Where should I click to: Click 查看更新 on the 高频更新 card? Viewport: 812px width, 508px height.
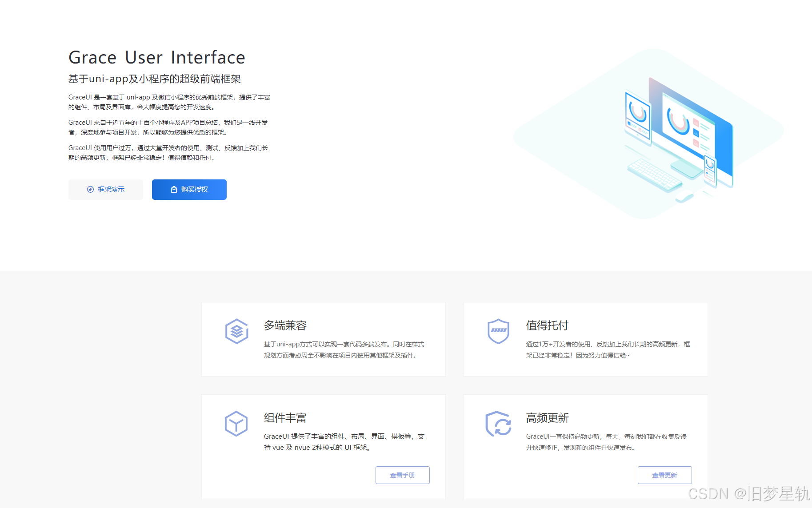[664, 475]
